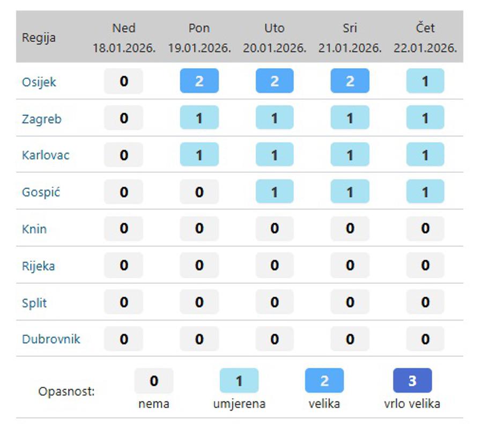Open the Karlovac region link
Screen dimensions: 504x424
point(46,156)
